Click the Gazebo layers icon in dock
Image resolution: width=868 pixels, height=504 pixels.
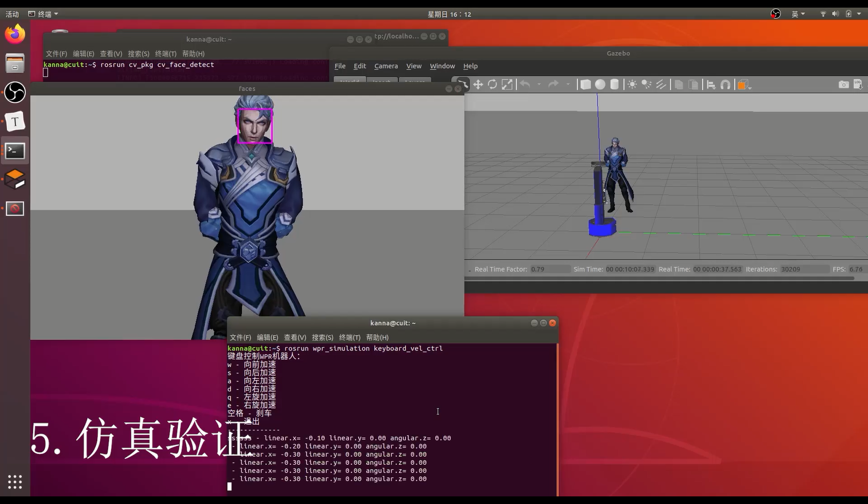pyautogui.click(x=15, y=180)
